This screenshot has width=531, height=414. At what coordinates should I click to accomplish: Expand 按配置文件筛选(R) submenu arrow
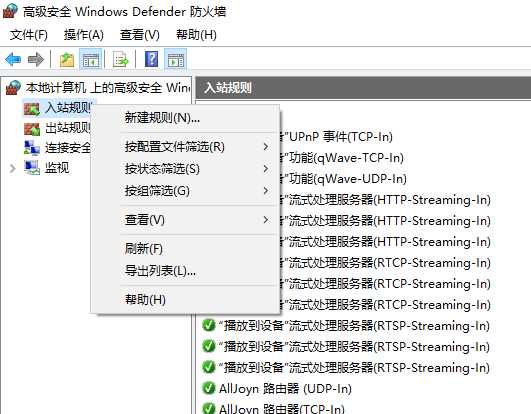tap(266, 147)
